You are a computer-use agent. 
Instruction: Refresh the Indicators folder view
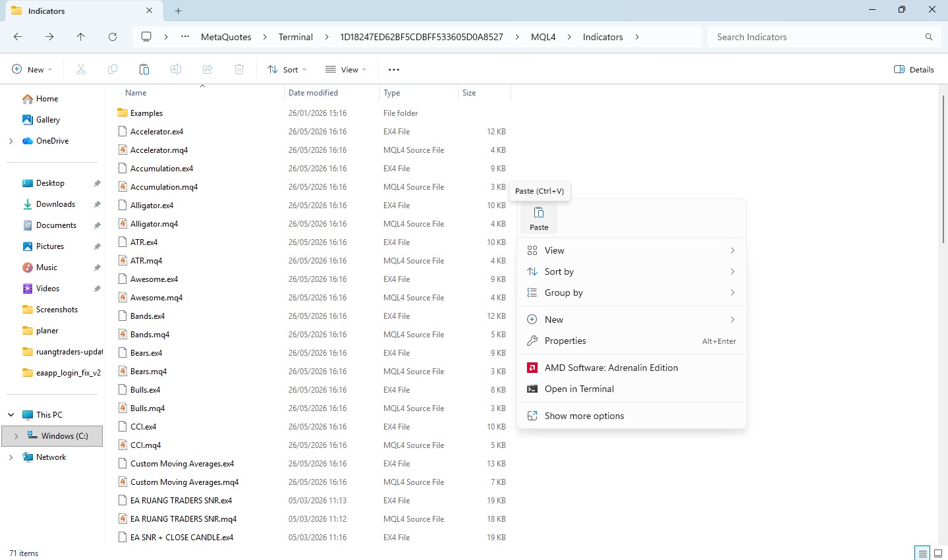click(x=113, y=37)
